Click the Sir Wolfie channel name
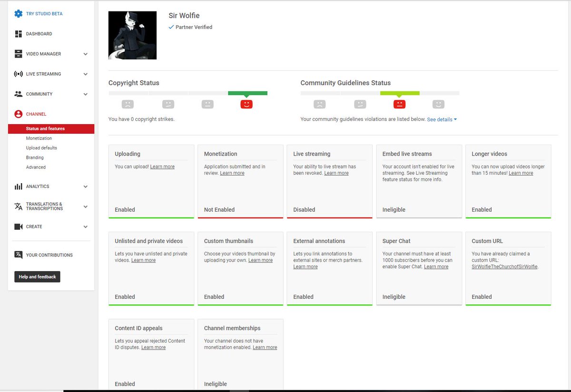Screen dimensions: 571x392 pyautogui.click(x=184, y=16)
